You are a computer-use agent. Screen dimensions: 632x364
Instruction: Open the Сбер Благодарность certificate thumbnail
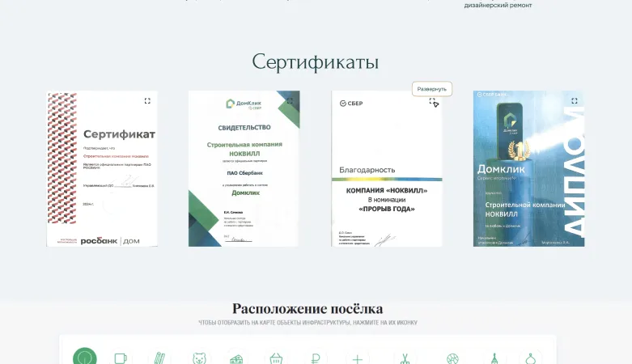click(387, 168)
